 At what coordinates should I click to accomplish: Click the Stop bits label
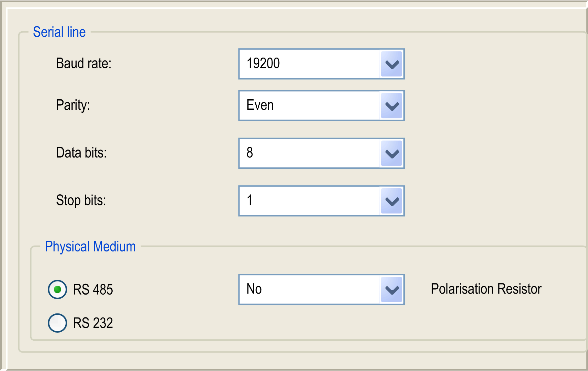tap(81, 201)
